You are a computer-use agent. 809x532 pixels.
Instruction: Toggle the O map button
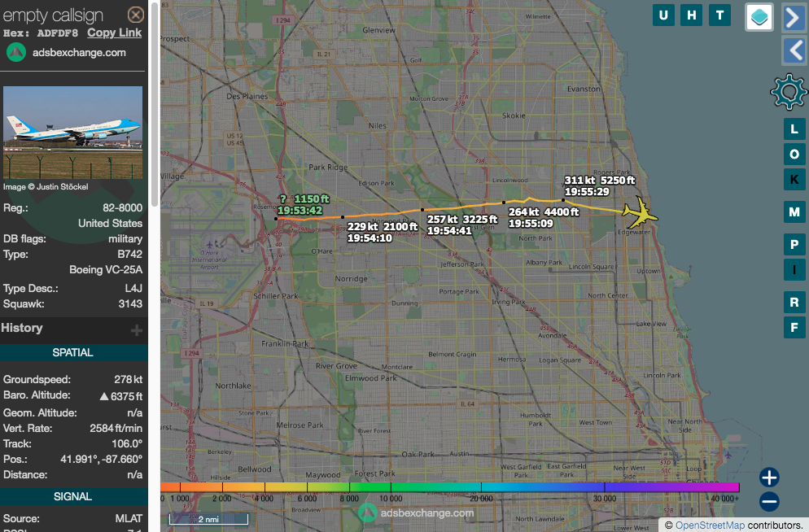point(794,154)
